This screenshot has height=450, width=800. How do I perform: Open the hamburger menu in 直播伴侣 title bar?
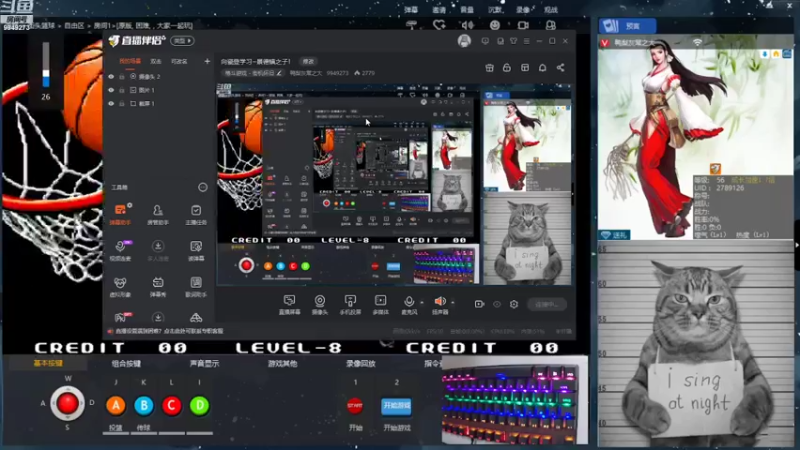pos(527,41)
